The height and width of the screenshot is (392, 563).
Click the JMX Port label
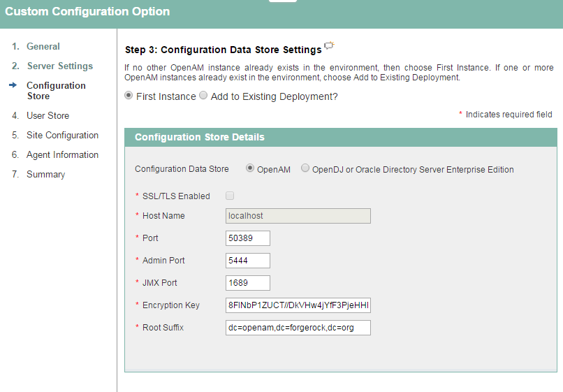tap(159, 283)
